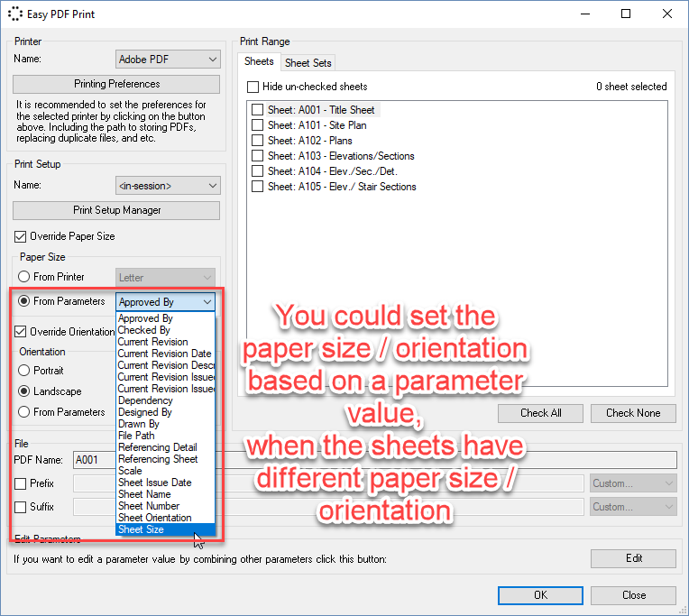
Task: Choose Drawn By in the parameter list
Action: pyautogui.click(x=166, y=424)
